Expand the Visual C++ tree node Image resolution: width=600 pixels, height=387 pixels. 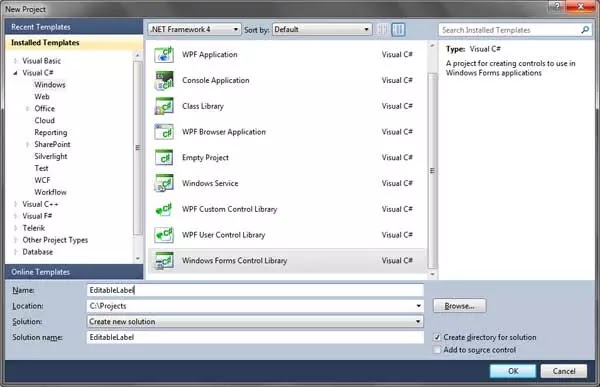(15, 204)
